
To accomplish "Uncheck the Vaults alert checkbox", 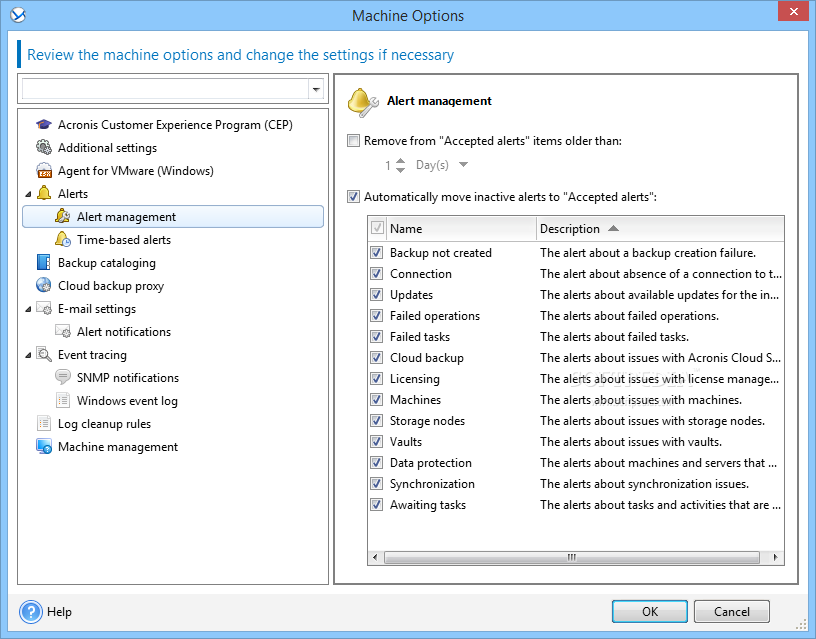I will coord(376,441).
